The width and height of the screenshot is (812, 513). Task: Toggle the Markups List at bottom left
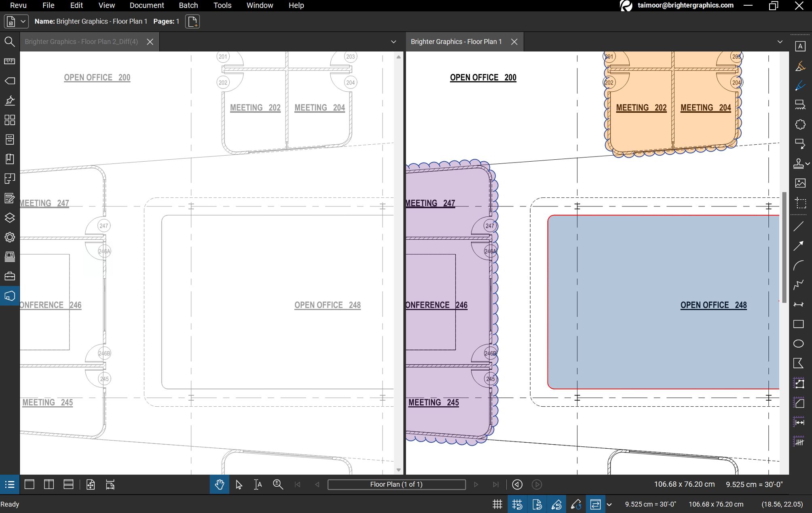[10, 484]
